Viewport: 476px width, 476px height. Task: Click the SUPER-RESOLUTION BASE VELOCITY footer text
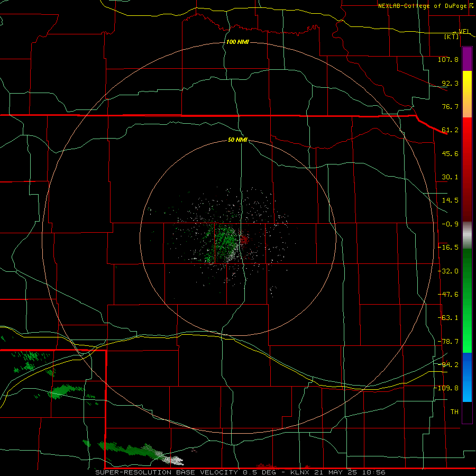tap(167, 472)
